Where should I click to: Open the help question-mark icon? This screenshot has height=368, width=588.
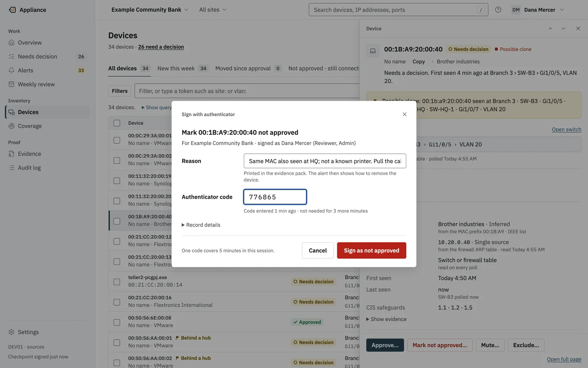tap(498, 10)
